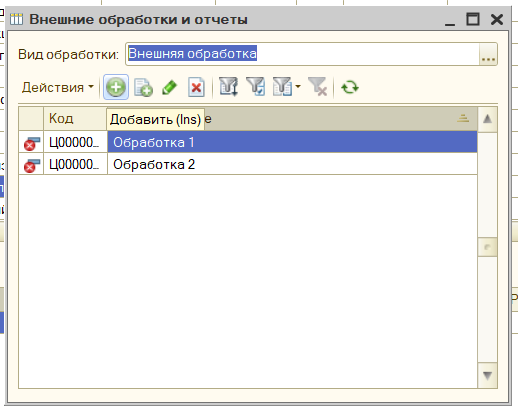This screenshot has height=413, width=518.
Task: Select the Обработка 1 row
Action: coord(248,142)
